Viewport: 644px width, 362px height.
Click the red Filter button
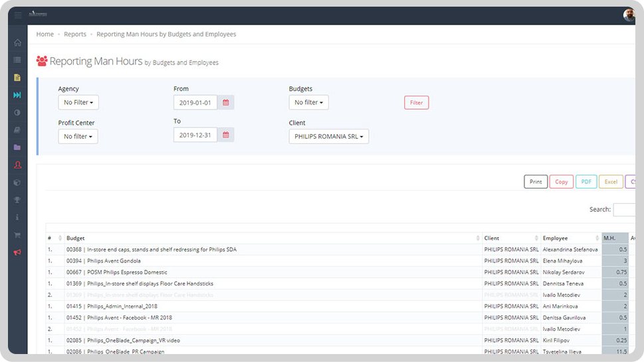(417, 102)
